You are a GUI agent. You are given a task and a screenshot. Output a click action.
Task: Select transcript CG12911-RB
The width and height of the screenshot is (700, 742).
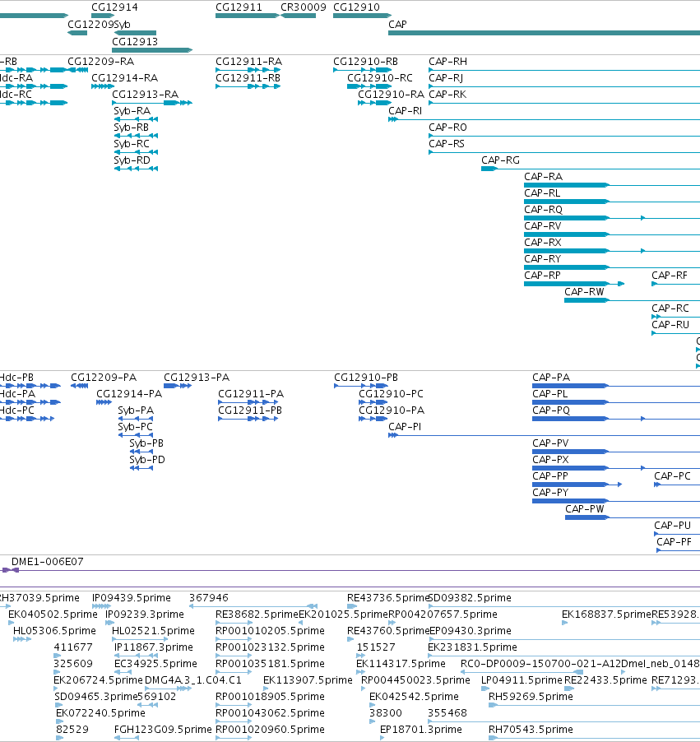248,77
